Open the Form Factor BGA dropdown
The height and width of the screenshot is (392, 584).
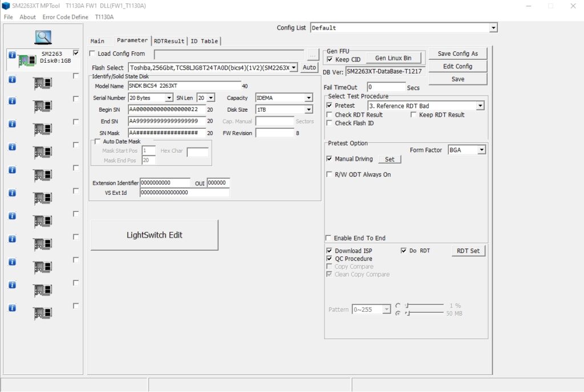pos(481,150)
